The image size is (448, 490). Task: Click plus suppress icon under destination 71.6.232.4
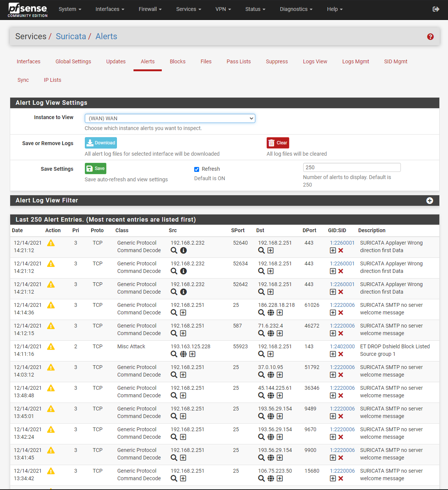pyautogui.click(x=280, y=333)
